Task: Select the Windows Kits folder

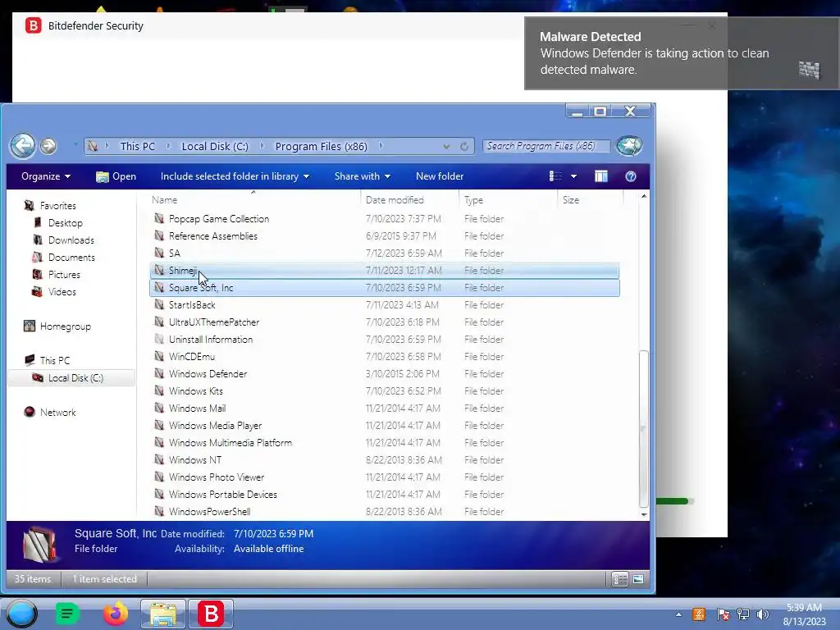Action: point(195,390)
